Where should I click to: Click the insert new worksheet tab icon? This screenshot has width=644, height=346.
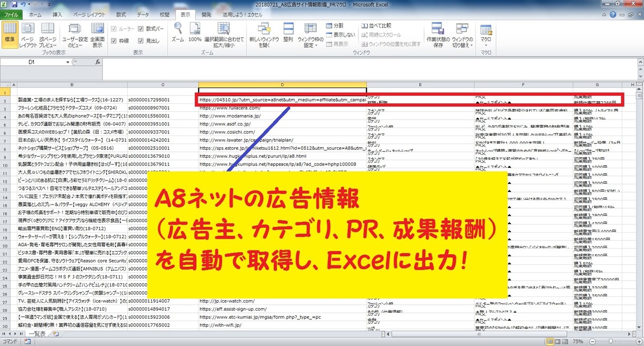point(56,334)
